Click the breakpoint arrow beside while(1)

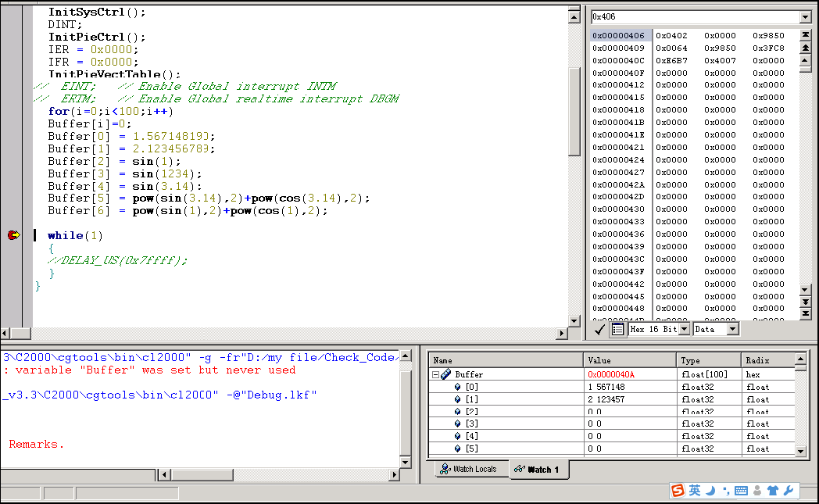coord(14,235)
